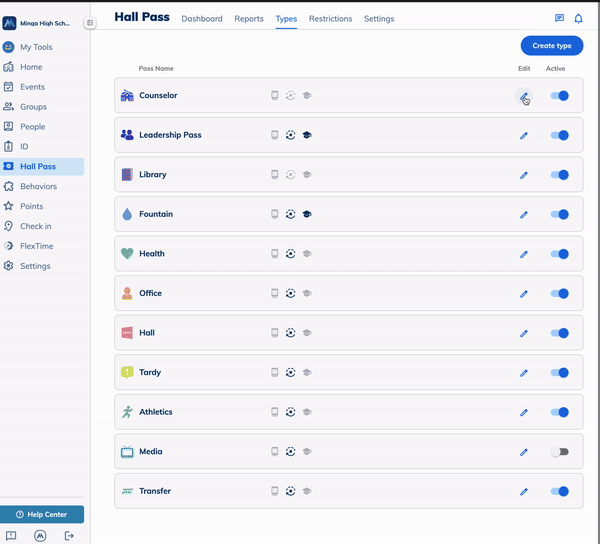Toggle Athletics pass active switch
The height and width of the screenshot is (544, 600).
[559, 412]
